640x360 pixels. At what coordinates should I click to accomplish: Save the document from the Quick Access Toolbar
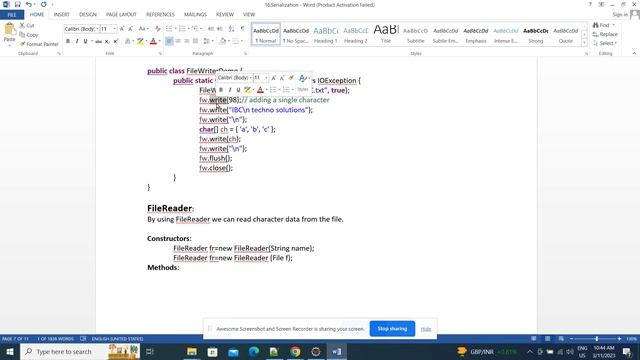tap(18, 4)
